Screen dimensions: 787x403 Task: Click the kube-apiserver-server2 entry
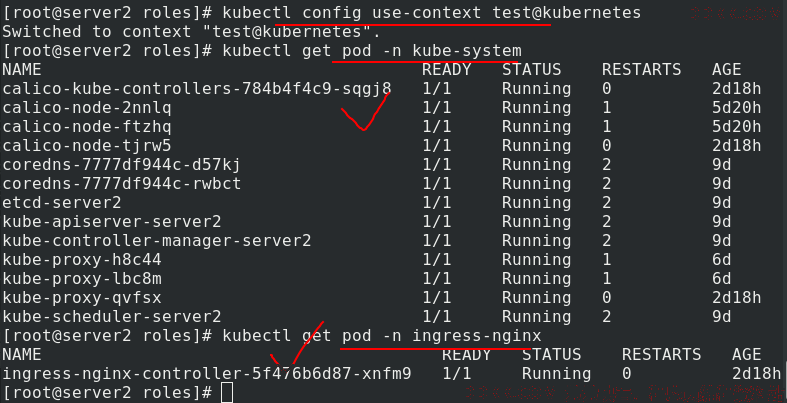pyautogui.click(x=112, y=222)
